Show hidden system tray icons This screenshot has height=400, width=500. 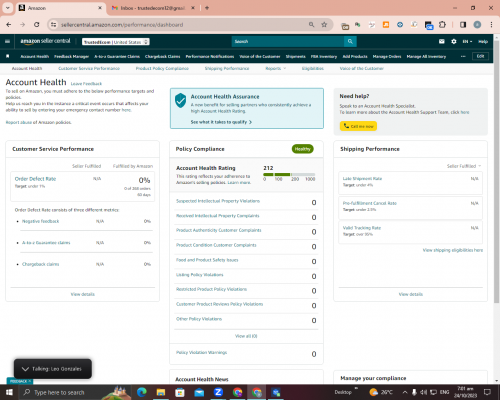click(x=405, y=392)
